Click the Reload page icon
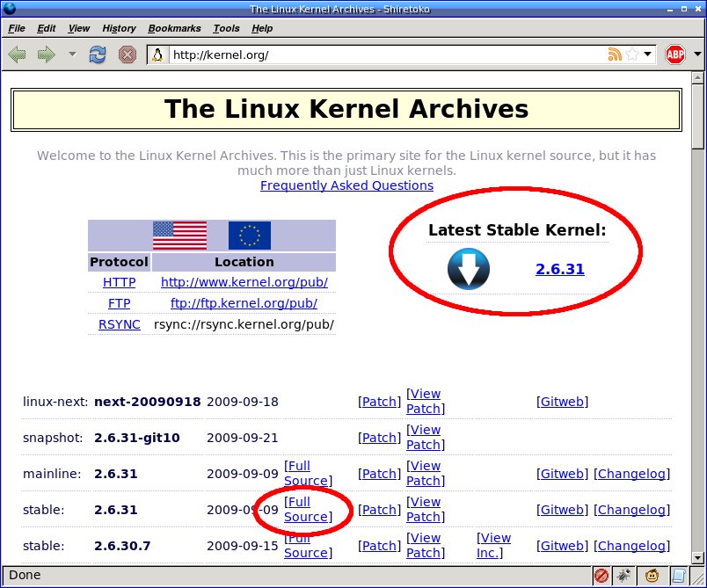707x588 pixels. pyautogui.click(x=98, y=54)
